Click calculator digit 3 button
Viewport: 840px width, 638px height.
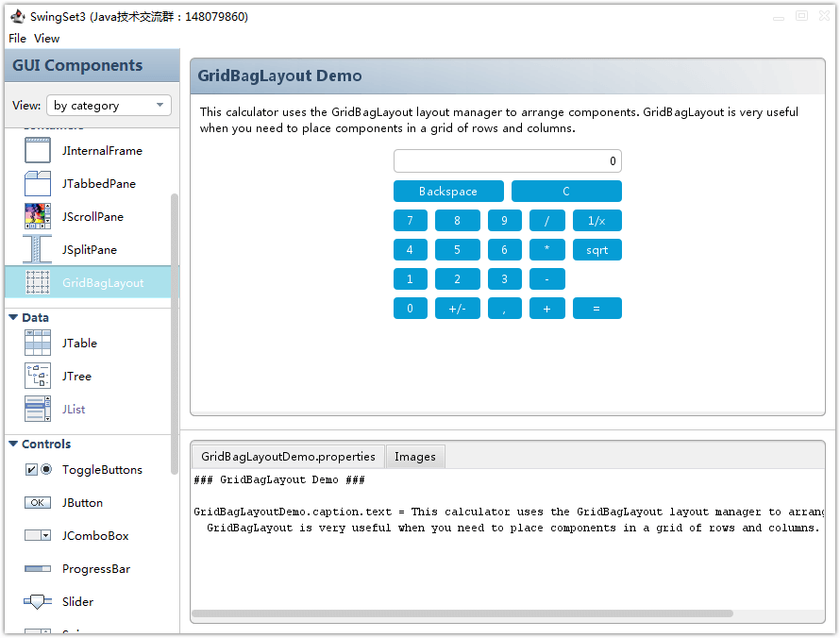point(505,279)
